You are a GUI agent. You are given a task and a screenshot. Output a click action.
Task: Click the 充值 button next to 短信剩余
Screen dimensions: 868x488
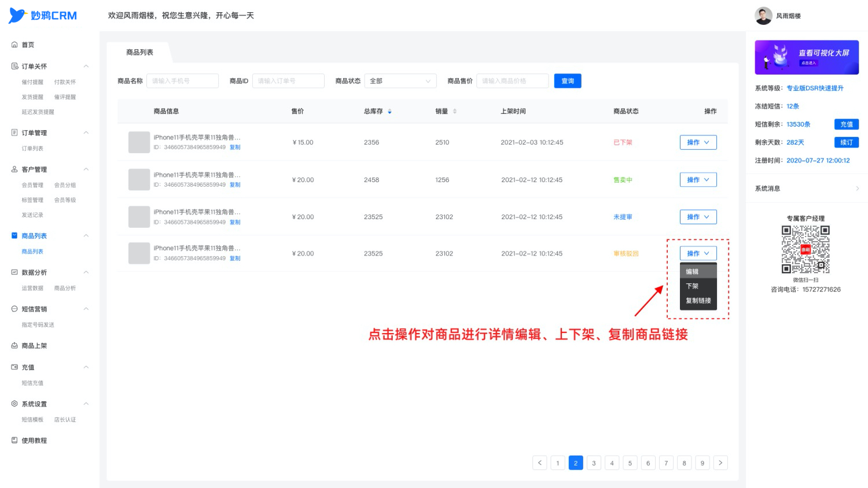pos(847,124)
